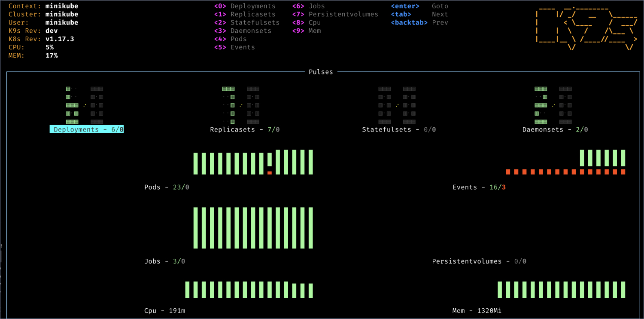
Task: Click the K8s Rev v1.17.3 value
Action: 60,39
